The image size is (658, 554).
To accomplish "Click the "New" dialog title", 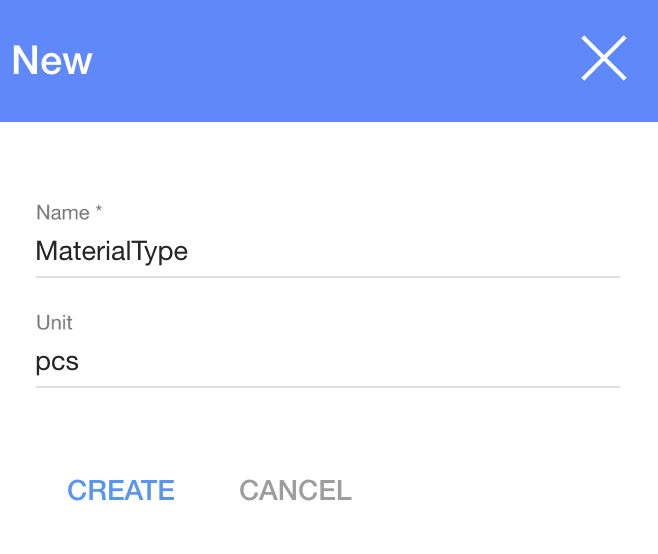I will 52,60.
